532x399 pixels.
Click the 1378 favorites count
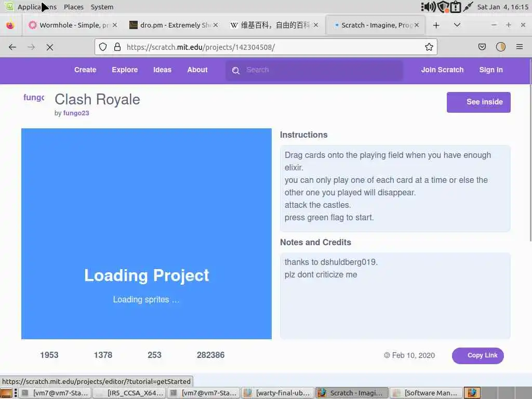(x=103, y=355)
